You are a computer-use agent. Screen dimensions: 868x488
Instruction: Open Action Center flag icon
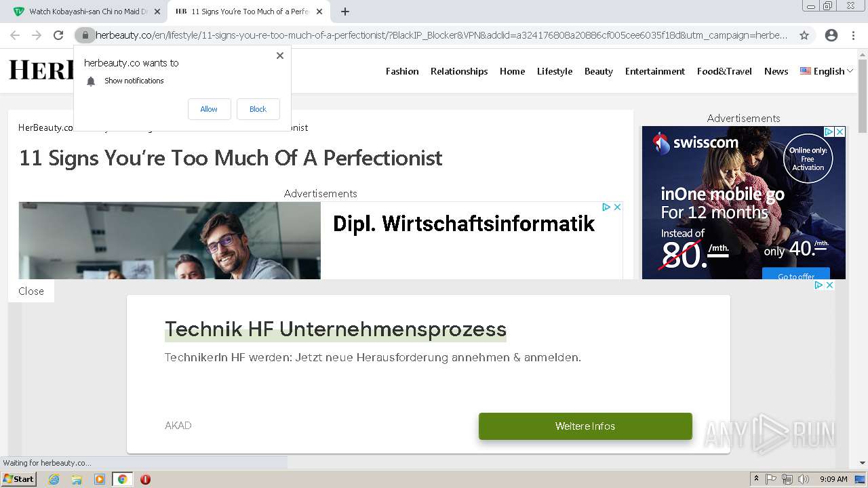point(772,479)
